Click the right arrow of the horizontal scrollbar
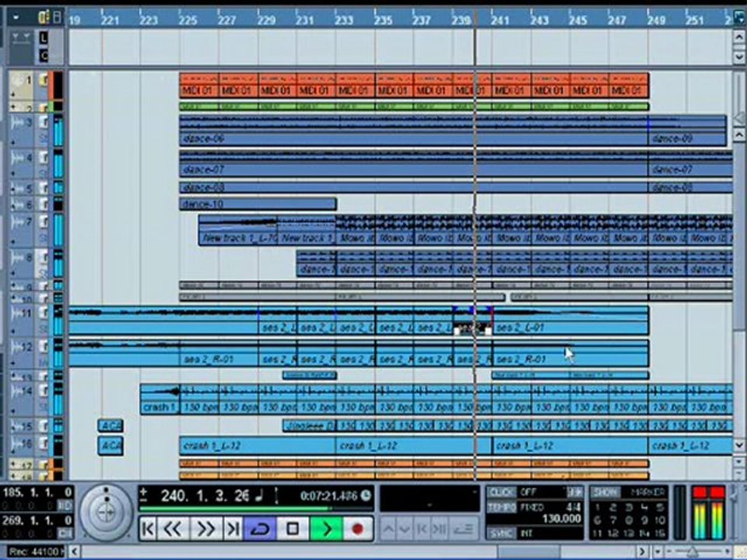 643,551
